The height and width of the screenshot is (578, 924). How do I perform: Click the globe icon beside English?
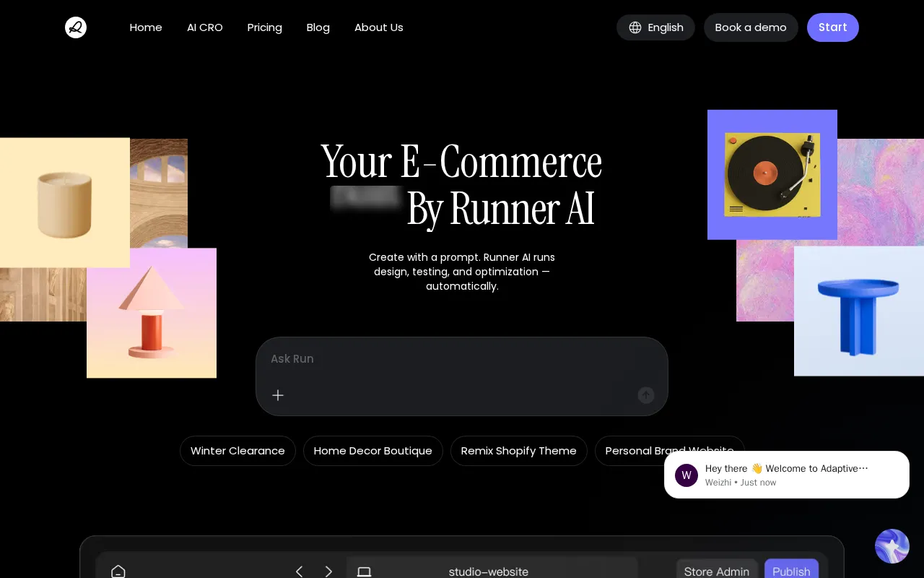(x=635, y=27)
